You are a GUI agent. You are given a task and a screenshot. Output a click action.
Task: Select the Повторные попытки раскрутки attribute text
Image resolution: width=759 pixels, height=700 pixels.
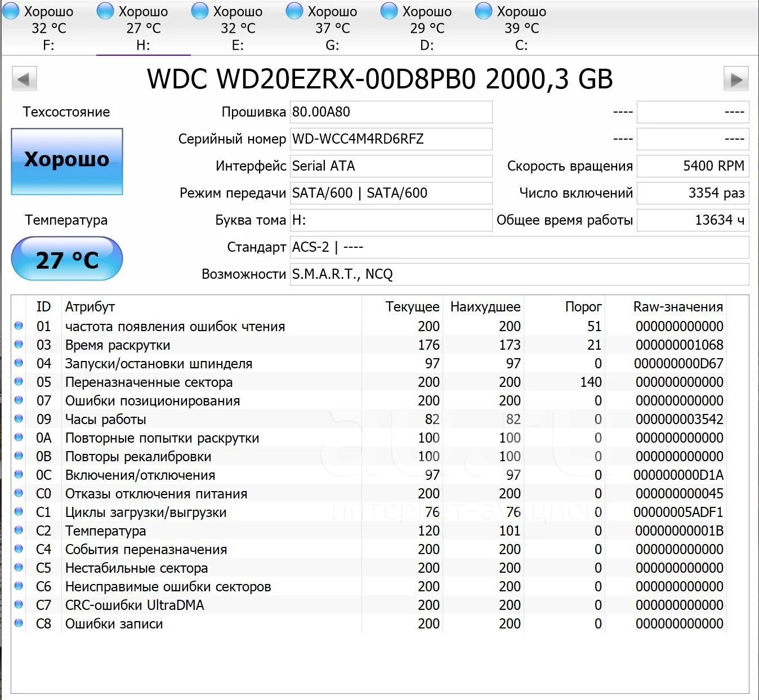(x=162, y=438)
